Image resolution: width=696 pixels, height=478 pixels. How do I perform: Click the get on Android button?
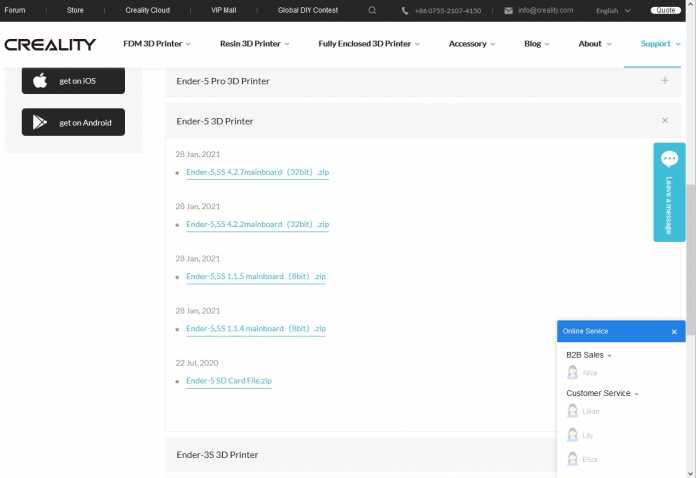(73, 122)
